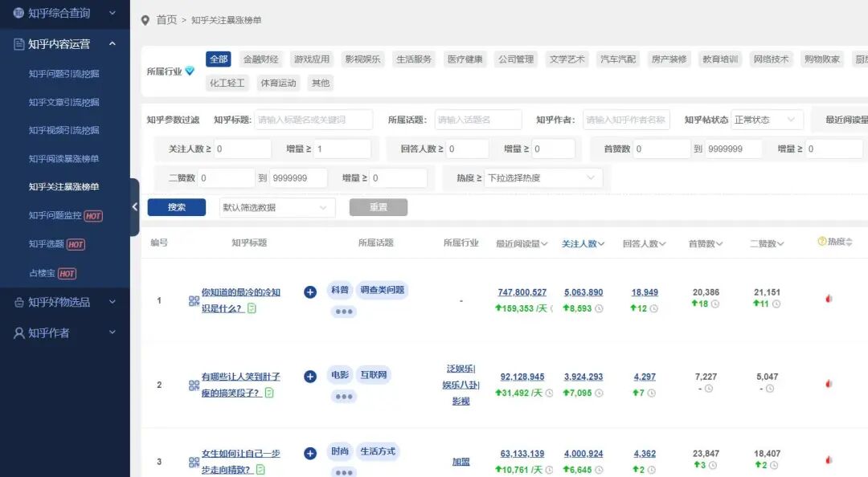Click the 所属话题 topic name input

(x=478, y=120)
